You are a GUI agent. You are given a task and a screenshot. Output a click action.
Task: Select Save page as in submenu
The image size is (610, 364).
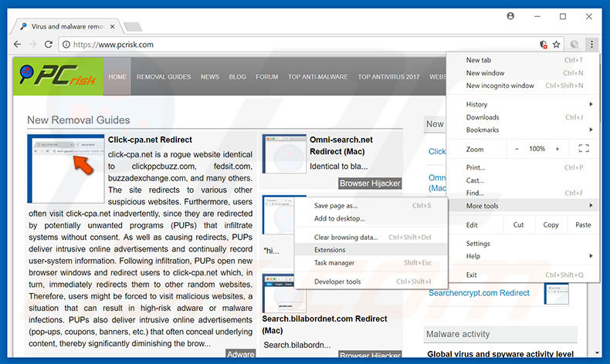click(371, 205)
